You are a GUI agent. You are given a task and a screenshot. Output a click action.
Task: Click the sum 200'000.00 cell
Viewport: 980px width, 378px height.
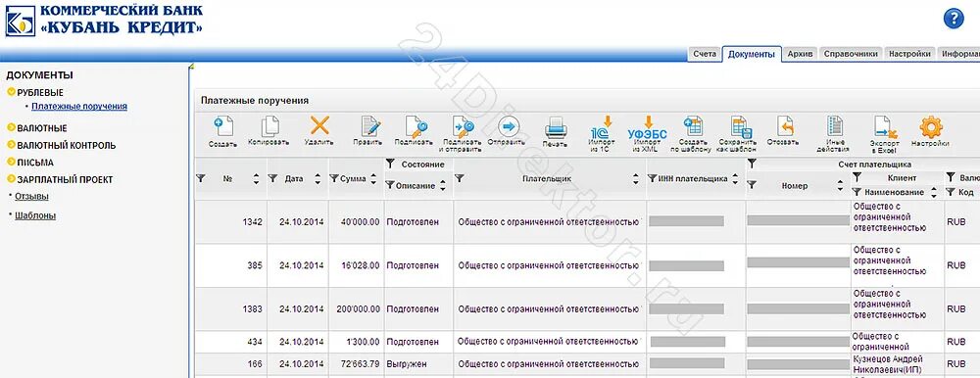(357, 309)
